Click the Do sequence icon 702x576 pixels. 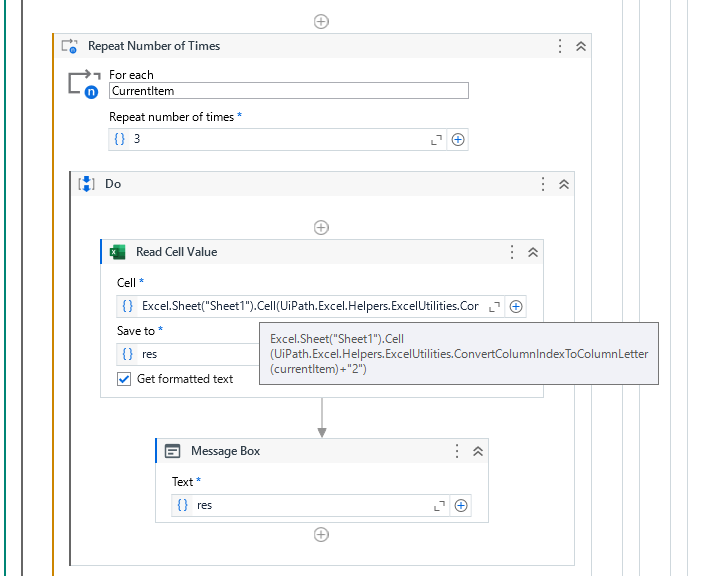[x=86, y=184]
